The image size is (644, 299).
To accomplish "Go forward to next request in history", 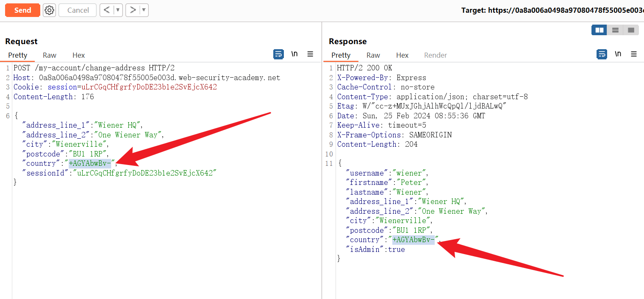I will click(x=133, y=10).
